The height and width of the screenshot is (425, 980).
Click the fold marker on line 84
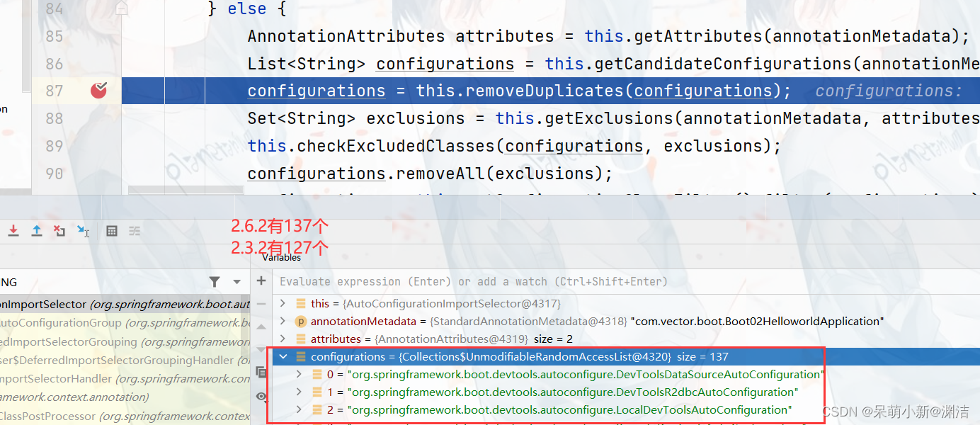tap(122, 8)
